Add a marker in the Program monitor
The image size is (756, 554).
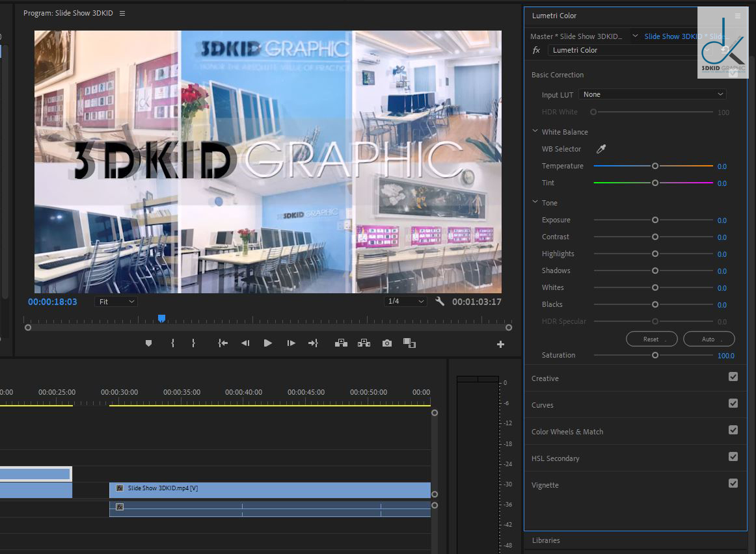148,343
